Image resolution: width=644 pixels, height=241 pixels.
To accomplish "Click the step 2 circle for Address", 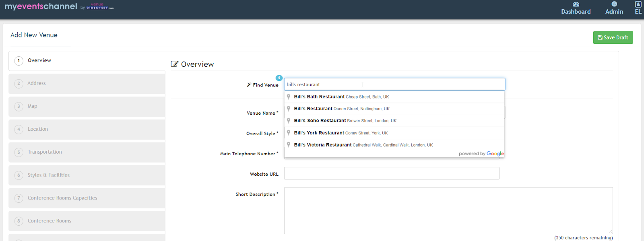I will tap(19, 84).
